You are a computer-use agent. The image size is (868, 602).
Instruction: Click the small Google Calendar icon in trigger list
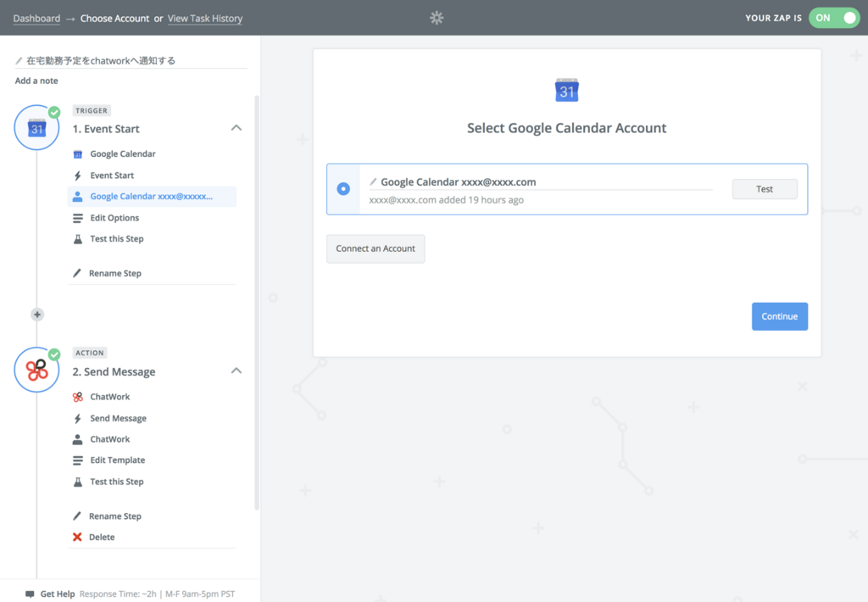[x=77, y=154]
